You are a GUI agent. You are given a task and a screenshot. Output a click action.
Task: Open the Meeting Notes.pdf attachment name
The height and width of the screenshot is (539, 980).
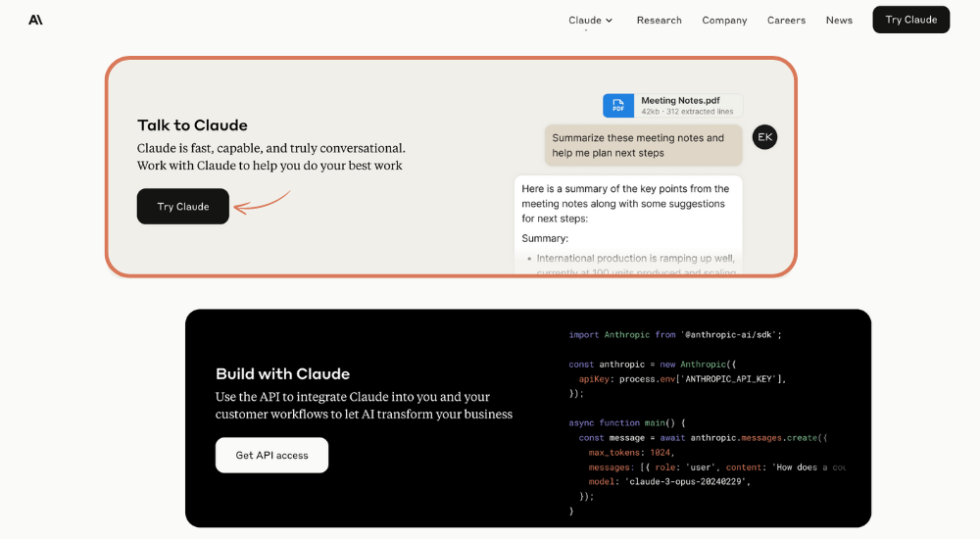point(680,101)
